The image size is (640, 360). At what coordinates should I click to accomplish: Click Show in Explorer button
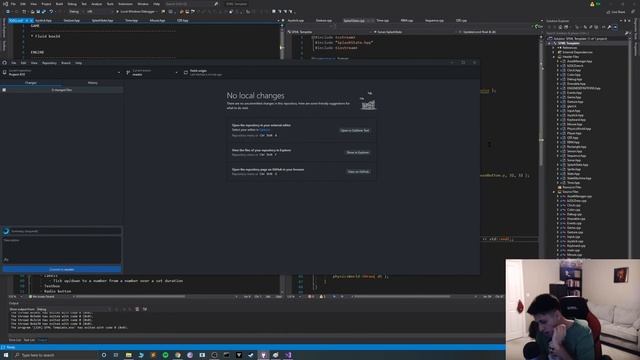click(358, 152)
